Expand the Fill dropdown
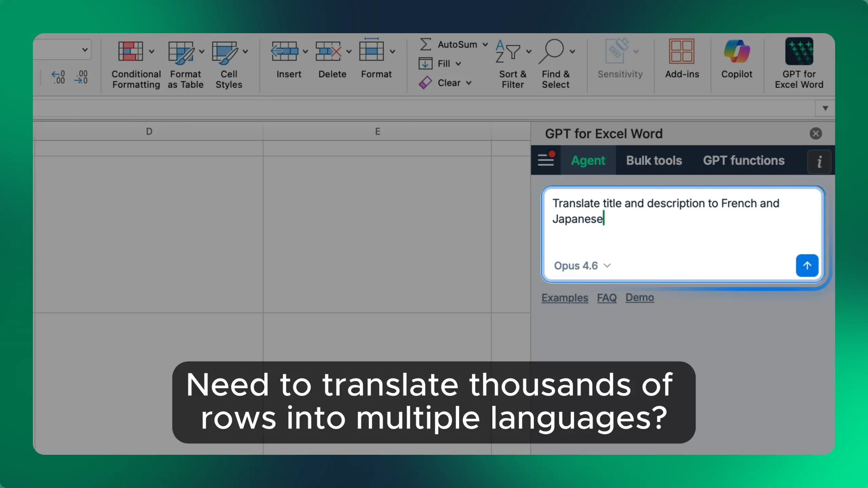 [x=458, y=64]
